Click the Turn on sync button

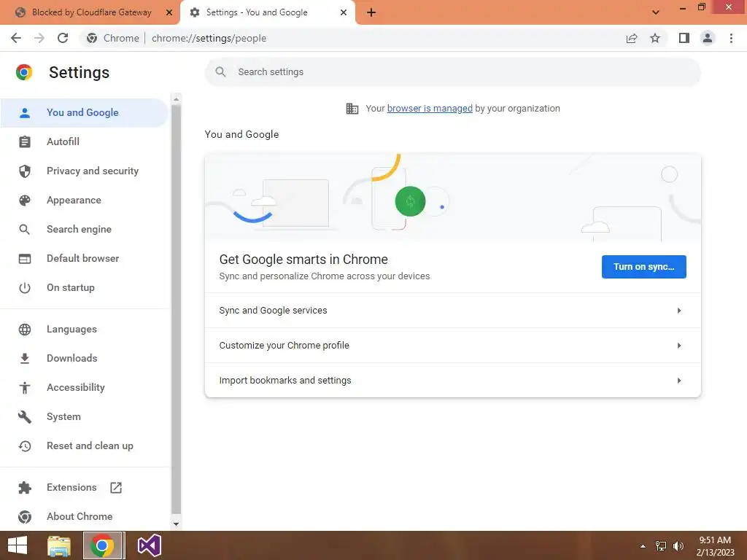tap(643, 267)
